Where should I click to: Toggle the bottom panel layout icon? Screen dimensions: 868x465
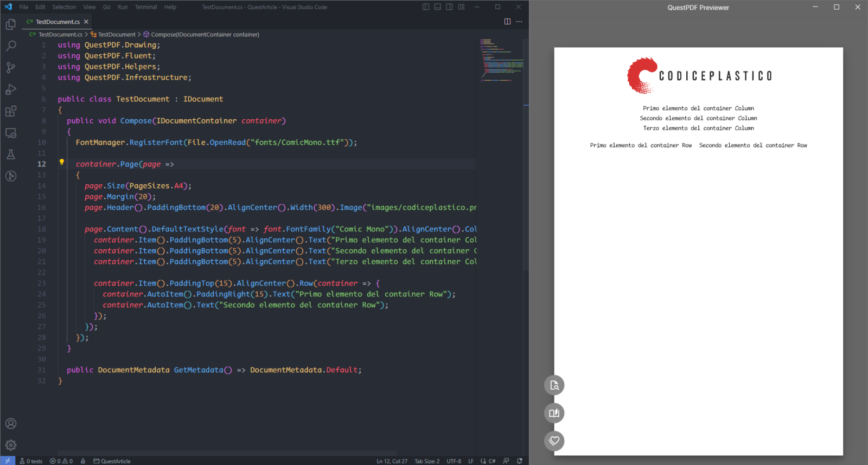(438, 7)
